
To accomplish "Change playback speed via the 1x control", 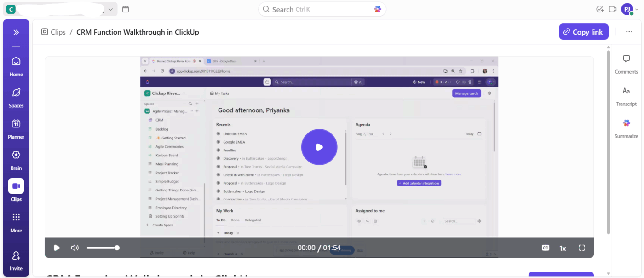I will [562, 248].
